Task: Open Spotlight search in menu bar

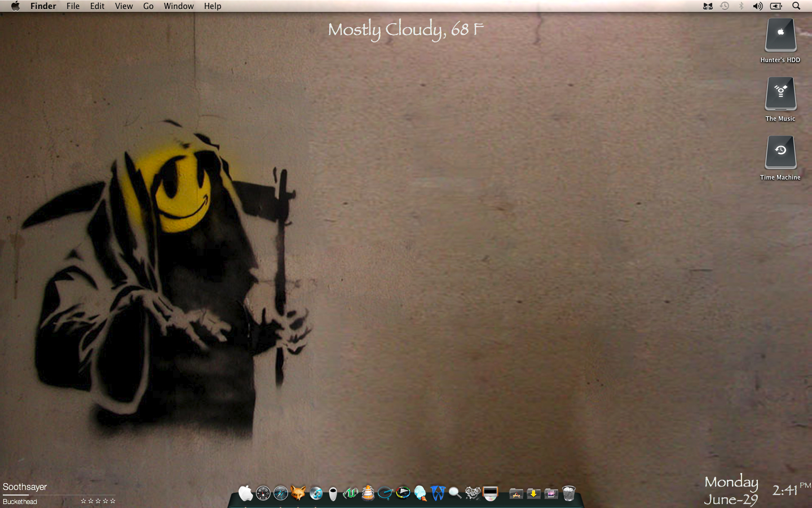Action: [796, 6]
